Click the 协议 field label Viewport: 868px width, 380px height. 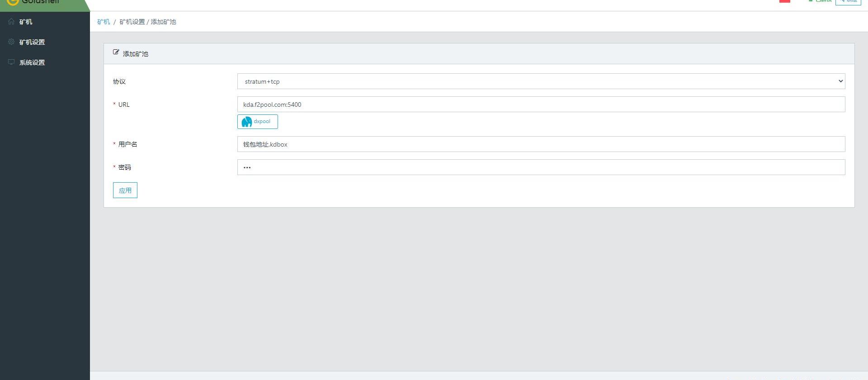point(119,81)
